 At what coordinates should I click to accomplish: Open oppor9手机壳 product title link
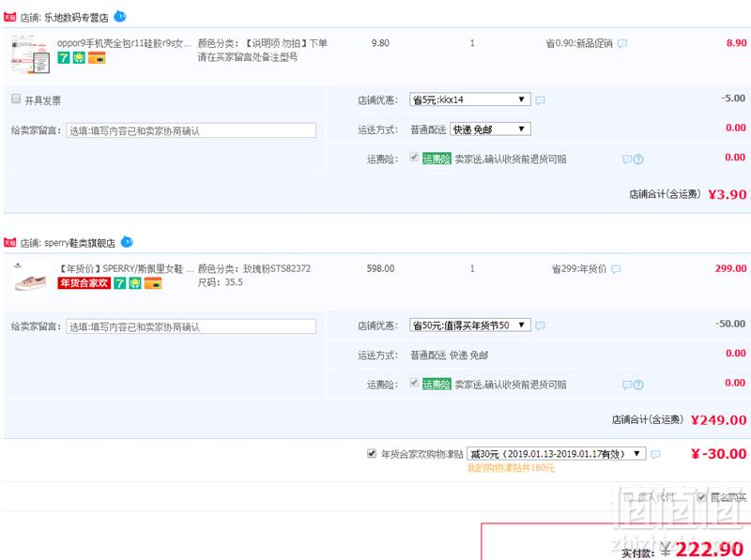125,43
